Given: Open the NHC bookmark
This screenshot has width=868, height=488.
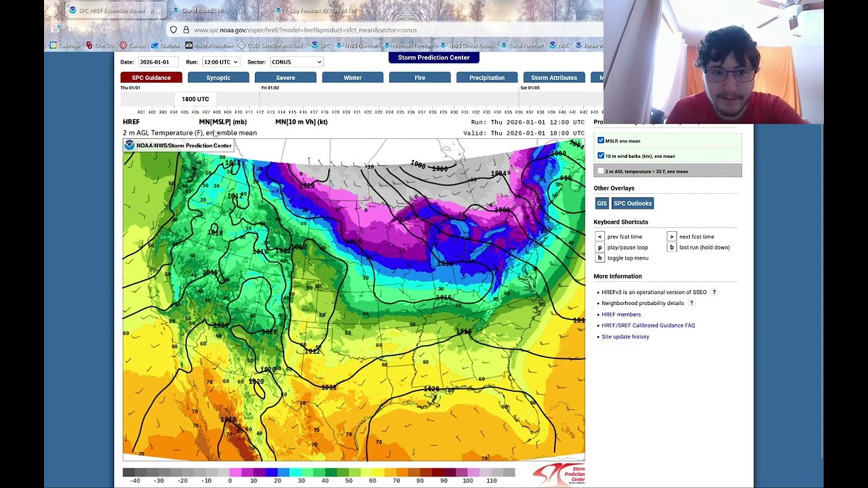Looking at the screenshot, I should coord(559,45).
